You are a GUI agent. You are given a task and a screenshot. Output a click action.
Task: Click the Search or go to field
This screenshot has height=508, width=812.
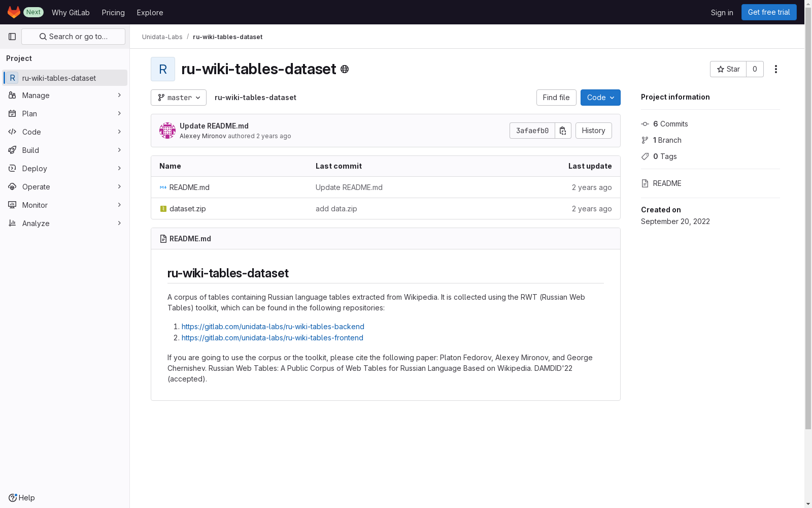(74, 37)
